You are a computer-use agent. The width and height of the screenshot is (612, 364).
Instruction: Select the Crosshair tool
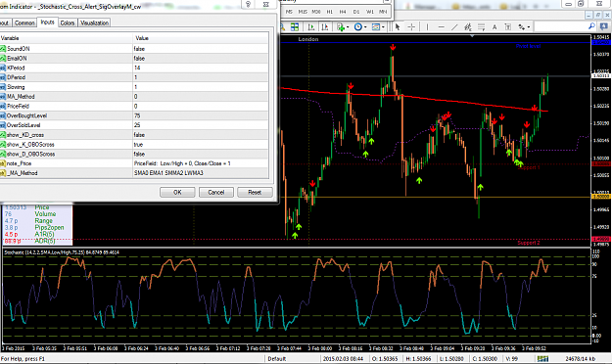tap(411, 27)
